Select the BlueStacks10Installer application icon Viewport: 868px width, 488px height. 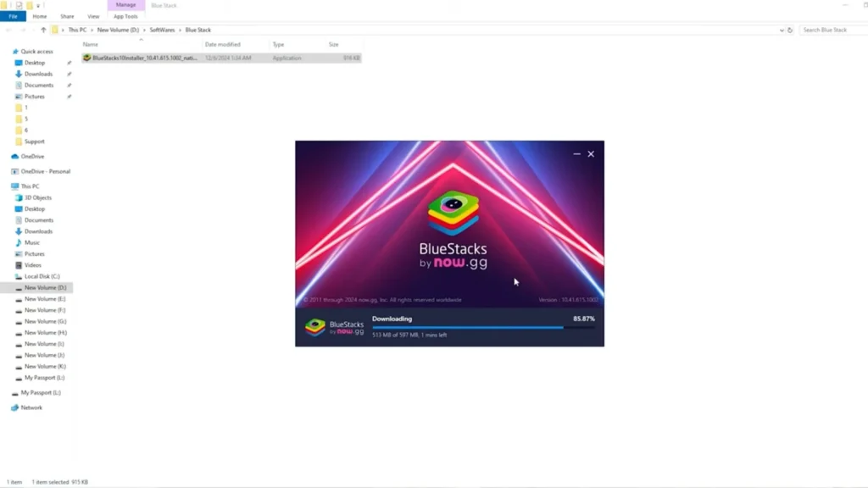[87, 58]
